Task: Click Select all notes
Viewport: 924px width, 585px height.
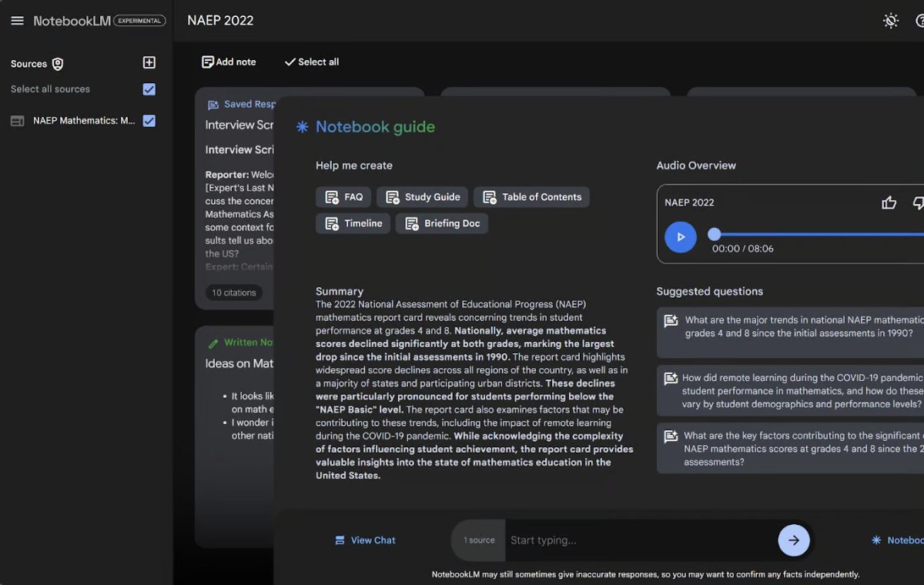Action: point(311,62)
